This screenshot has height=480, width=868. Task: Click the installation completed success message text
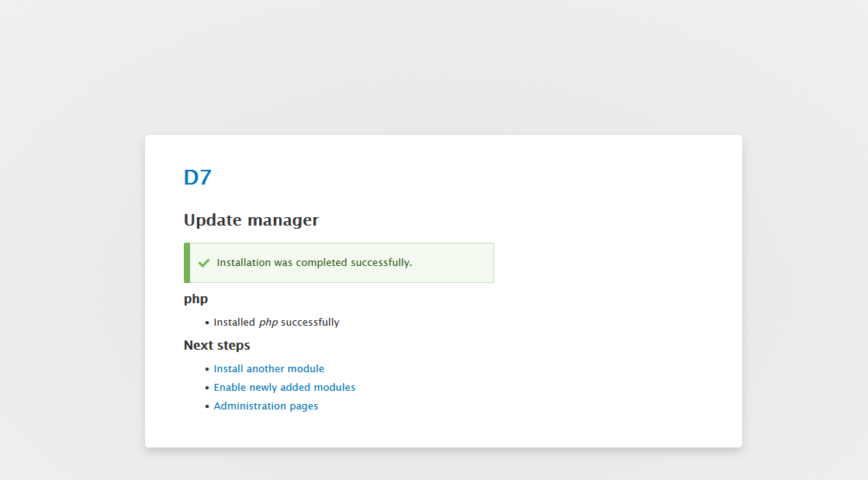click(x=314, y=263)
